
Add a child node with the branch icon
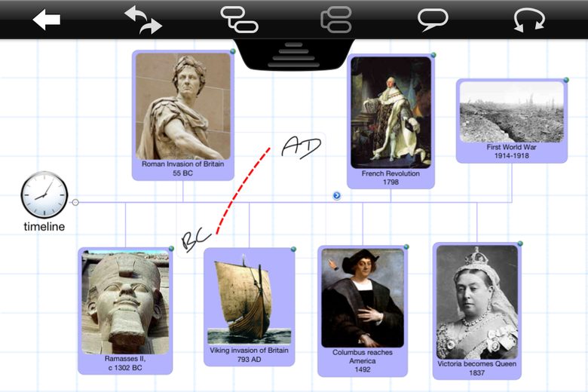pyautogui.click(x=239, y=20)
